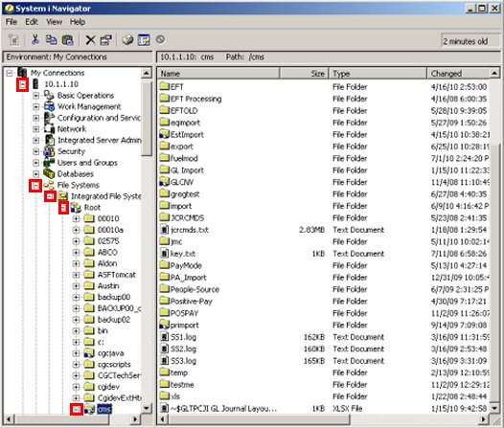Click the file list scroll-right arrow

483,419
